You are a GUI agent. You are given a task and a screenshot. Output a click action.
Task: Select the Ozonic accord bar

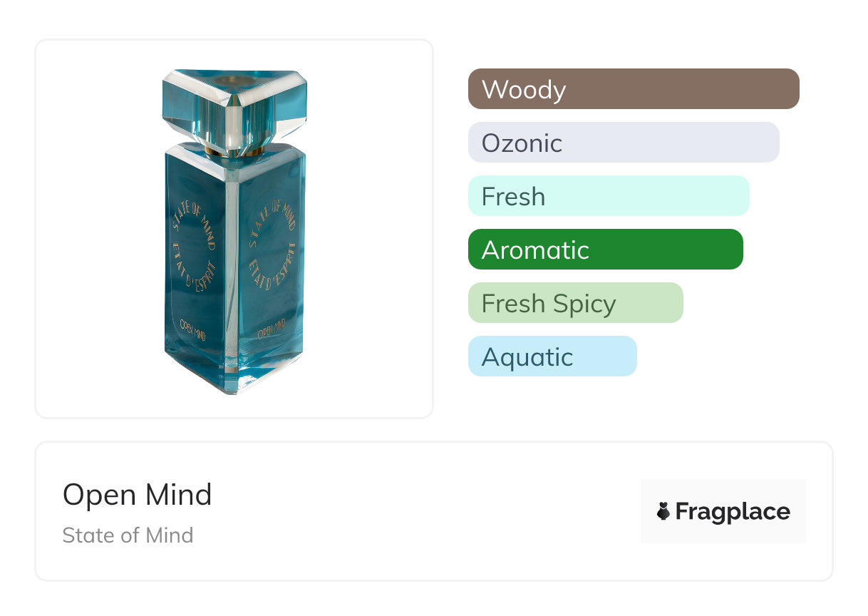tap(623, 143)
